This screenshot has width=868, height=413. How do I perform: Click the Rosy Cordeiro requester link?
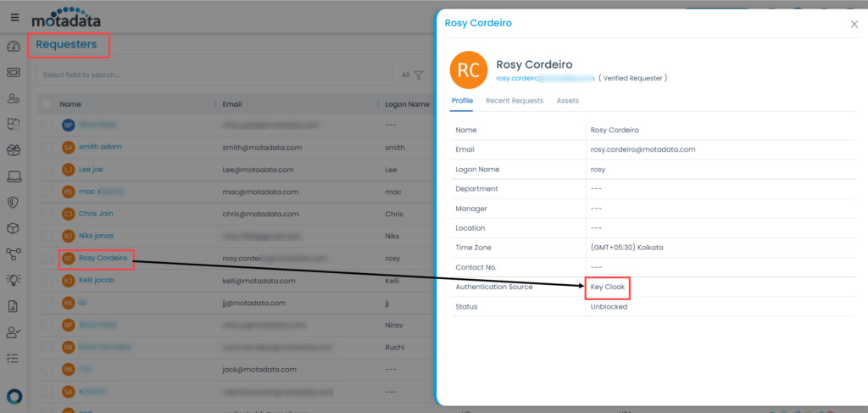tap(103, 258)
